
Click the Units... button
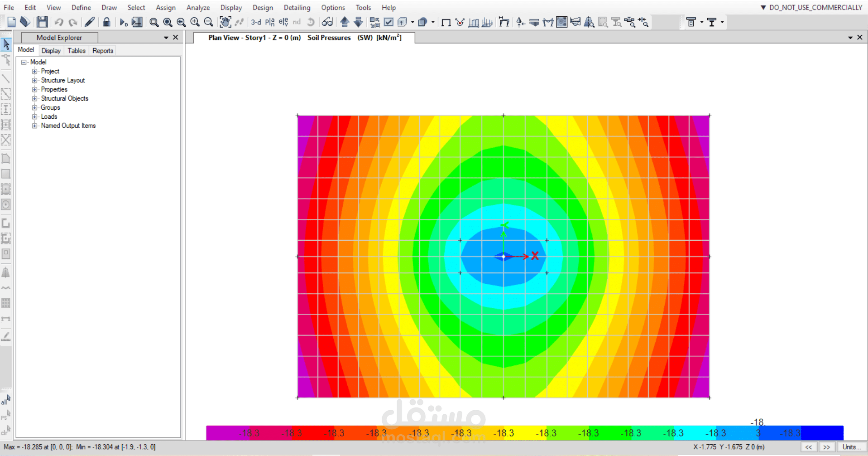click(852, 447)
